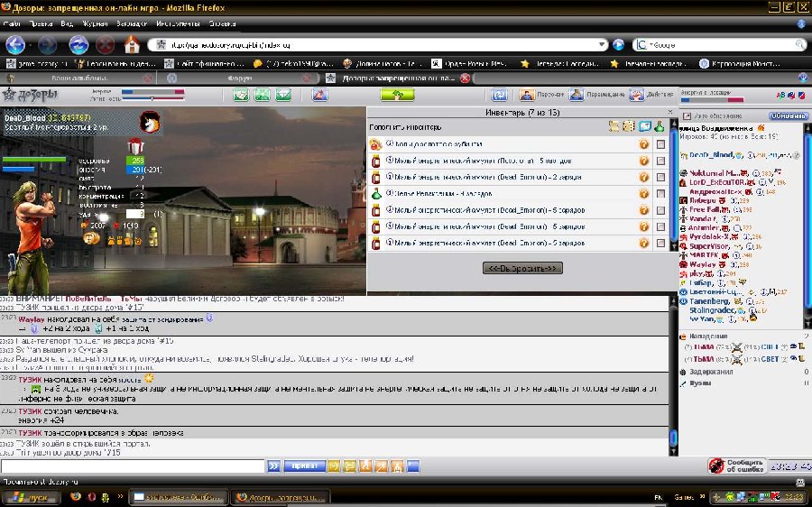Tick checkbox for the 2 заряда amulet

[x=660, y=177]
